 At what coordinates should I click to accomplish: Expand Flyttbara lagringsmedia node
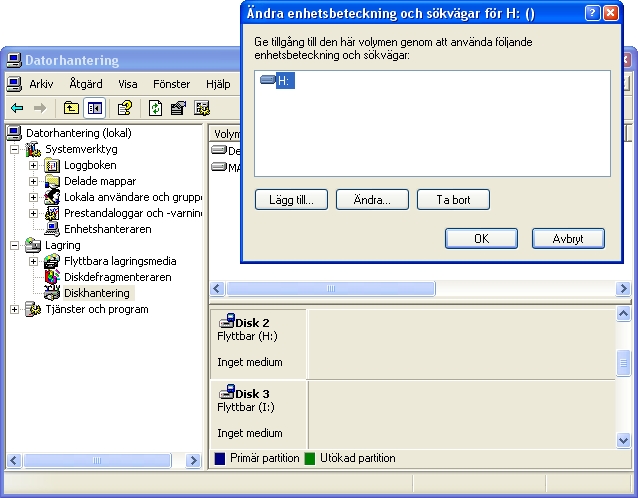click(x=33, y=261)
